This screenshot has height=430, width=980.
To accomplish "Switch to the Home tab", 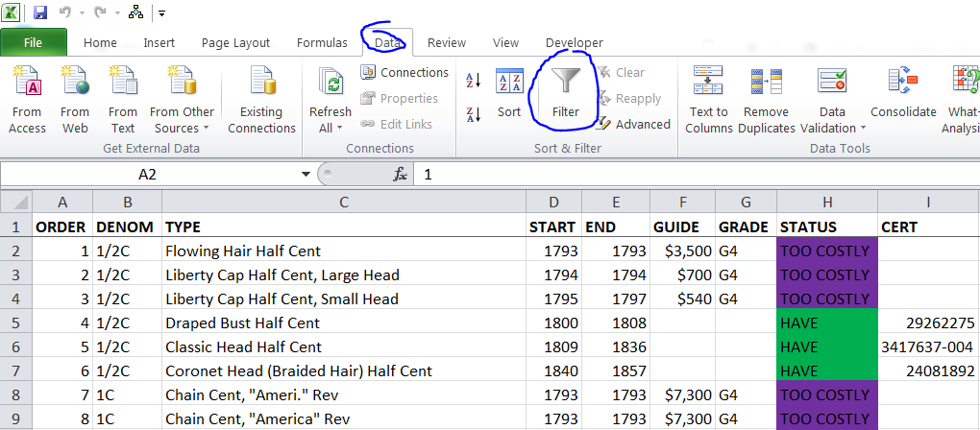I will click(x=100, y=42).
